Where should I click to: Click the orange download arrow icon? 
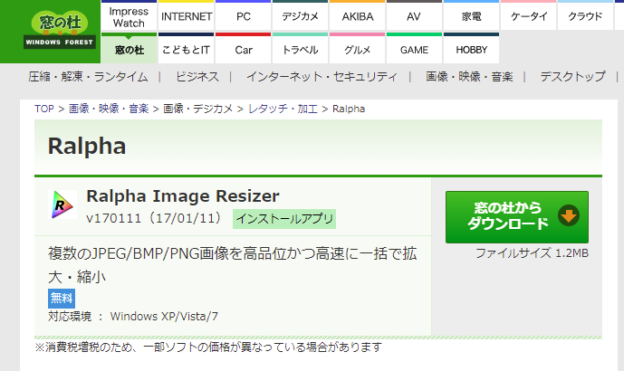point(568,216)
